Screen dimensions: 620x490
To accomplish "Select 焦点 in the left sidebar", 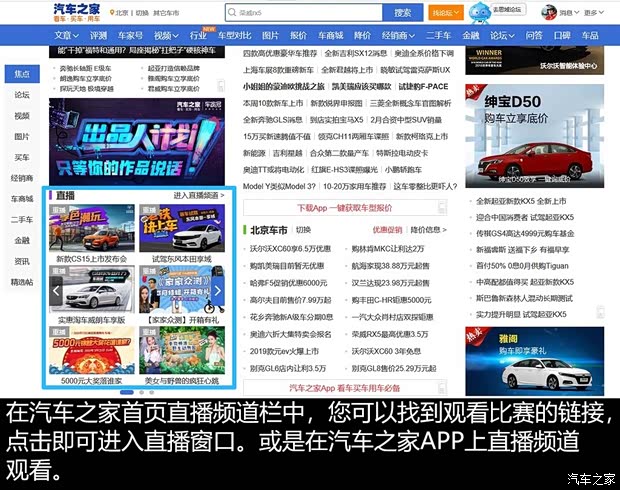I will click(22, 74).
